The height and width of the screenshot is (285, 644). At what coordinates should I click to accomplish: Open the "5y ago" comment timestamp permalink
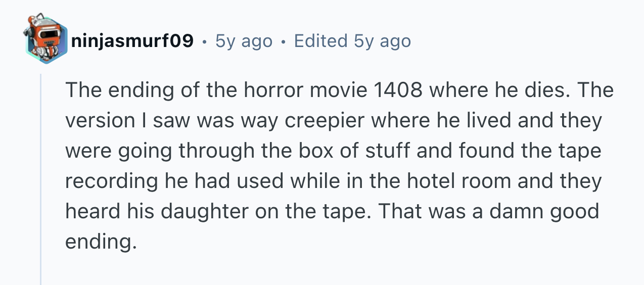pyautogui.click(x=244, y=41)
